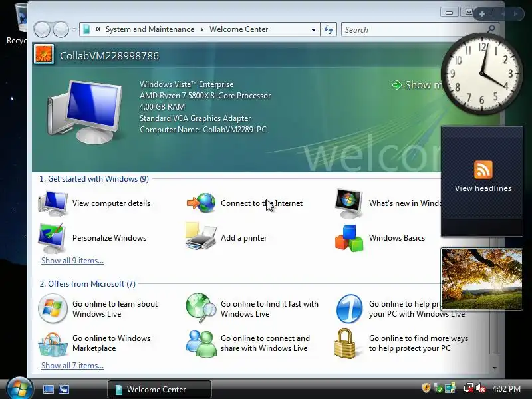Click the sidebar add gadget plus button
Screen dimensions: 532x399
click(x=482, y=14)
